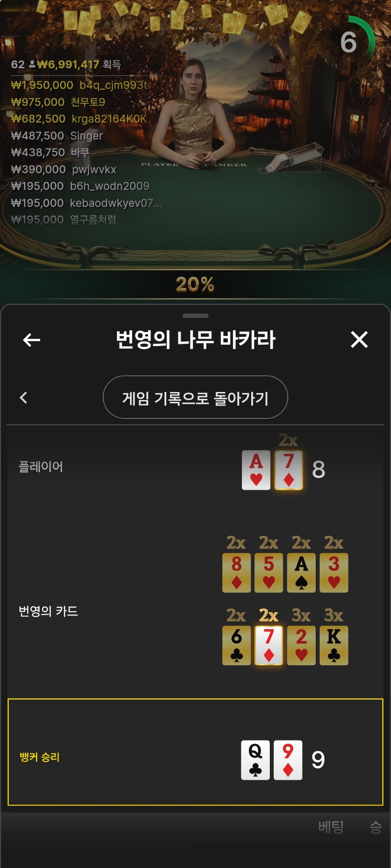Click the gold 6 of clubs prosperity card
This screenshot has width=391, height=868.
tap(237, 645)
